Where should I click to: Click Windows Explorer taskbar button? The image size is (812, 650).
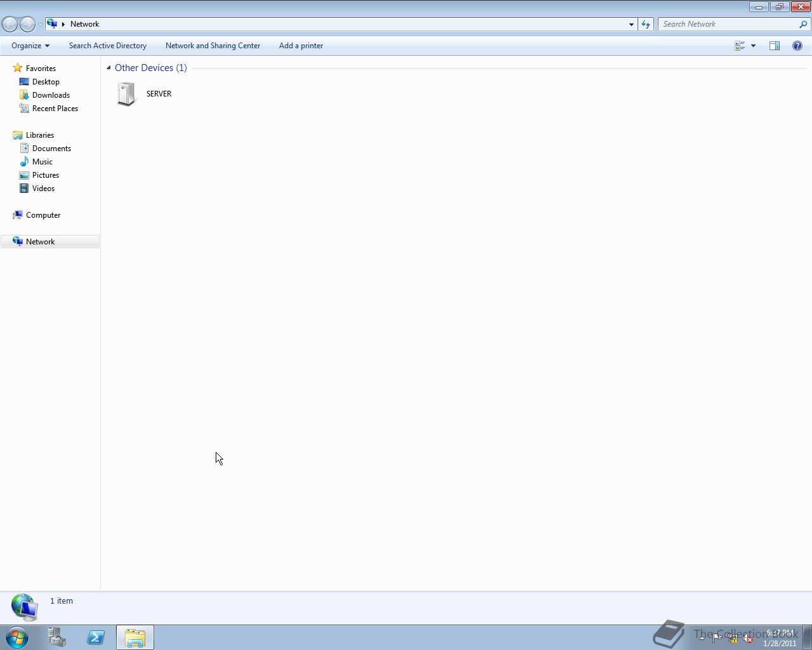coord(134,637)
